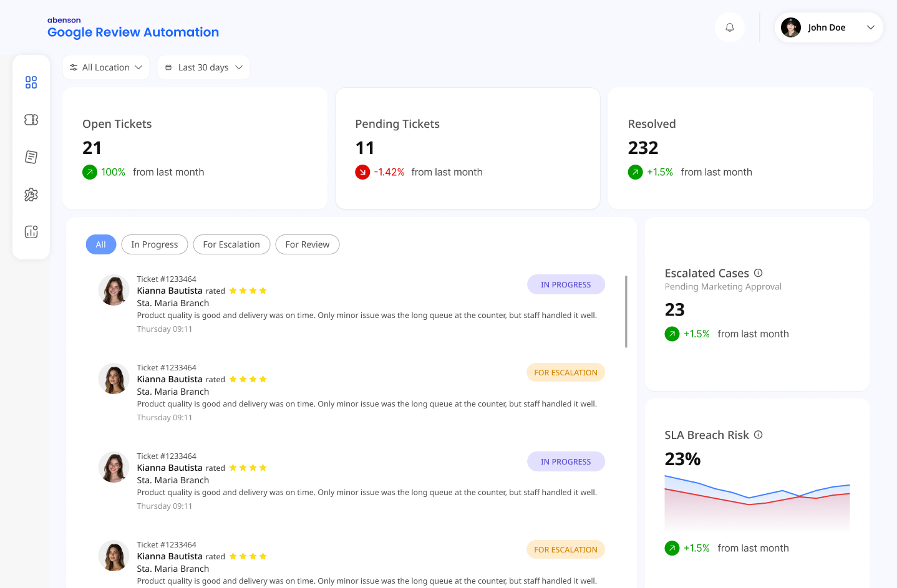Image resolution: width=897 pixels, height=588 pixels.
Task: Click the notification bell icon
Action: tap(730, 27)
